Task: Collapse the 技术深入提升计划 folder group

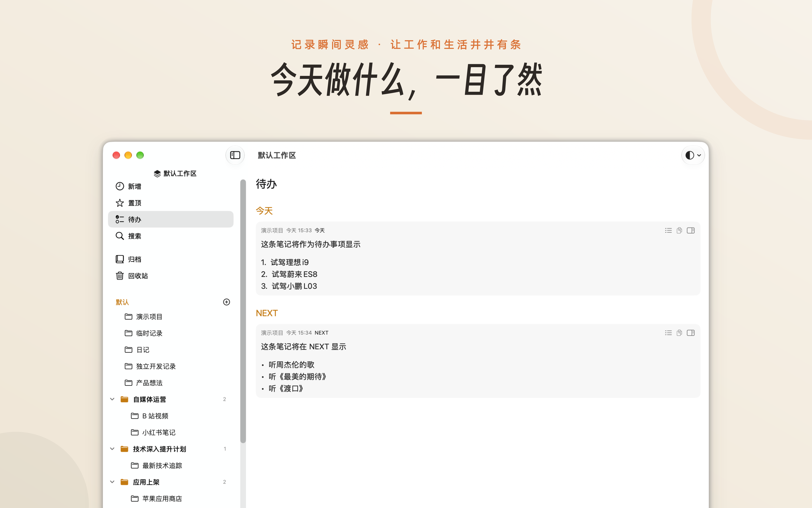Action: [x=112, y=449]
